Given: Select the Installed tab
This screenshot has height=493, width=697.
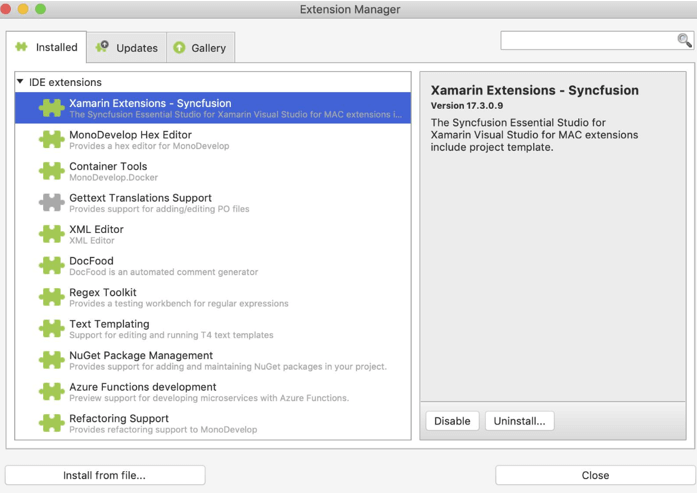Looking at the screenshot, I should click(x=46, y=47).
